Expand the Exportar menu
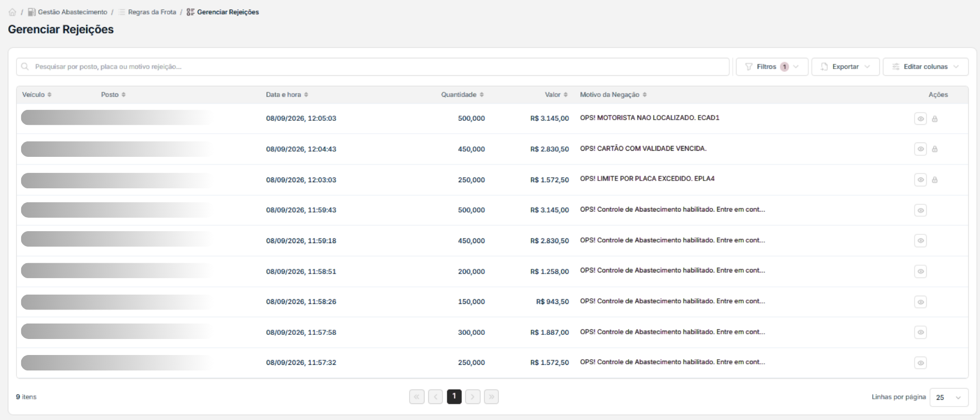The width and height of the screenshot is (980, 420). pos(845,67)
